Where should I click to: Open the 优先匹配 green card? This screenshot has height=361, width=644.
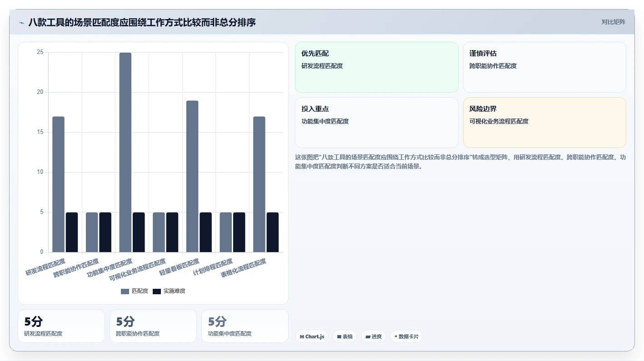377,67
